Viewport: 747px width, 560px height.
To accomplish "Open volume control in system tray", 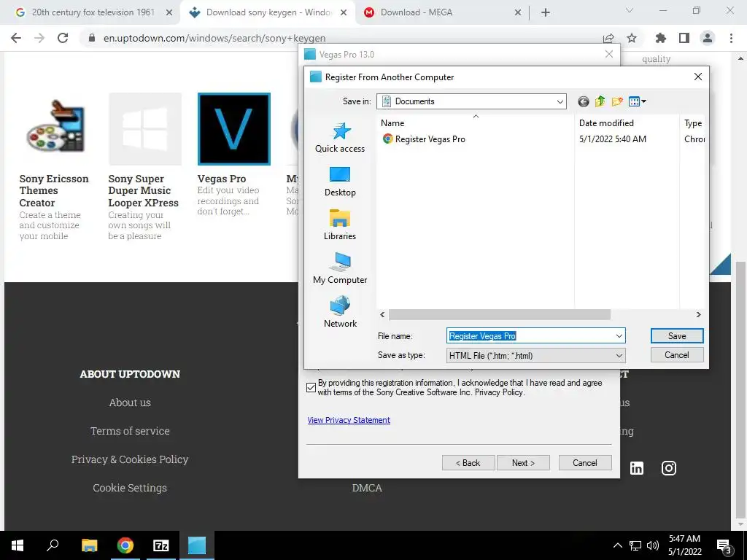I will click(653, 545).
